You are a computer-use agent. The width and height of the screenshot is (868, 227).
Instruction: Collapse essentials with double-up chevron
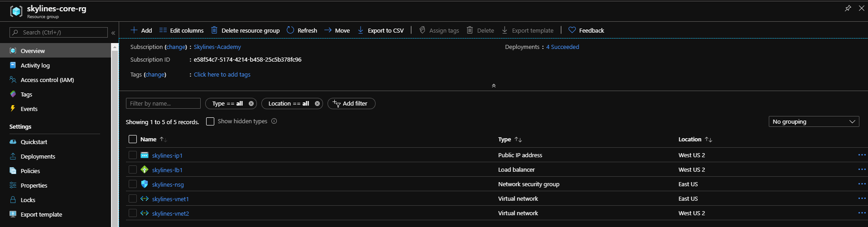[x=494, y=86]
